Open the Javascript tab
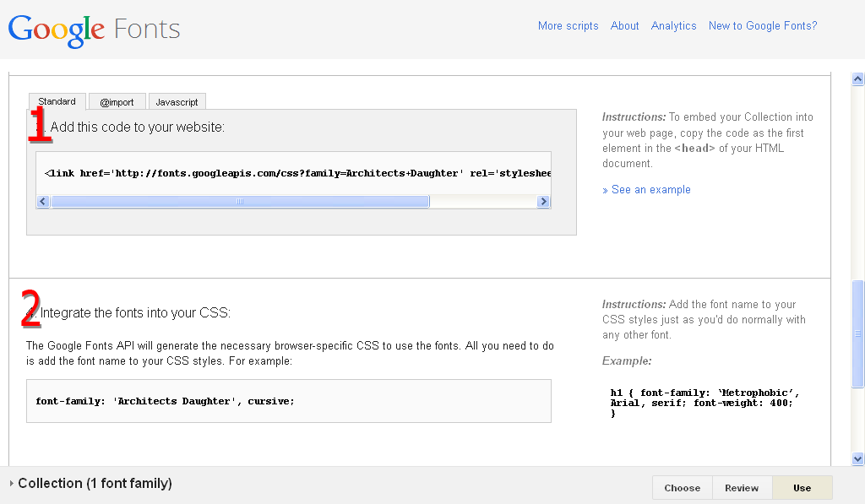 click(x=177, y=102)
